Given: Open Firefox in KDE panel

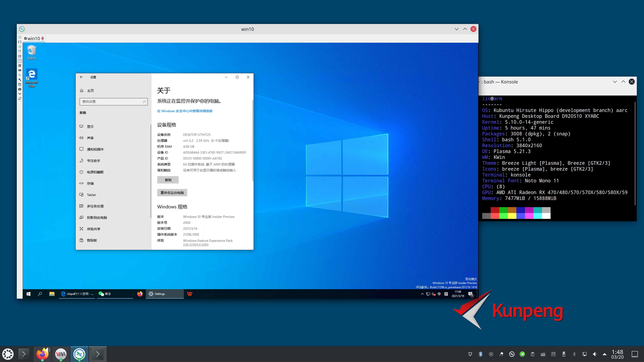Looking at the screenshot, I should tap(42, 354).
